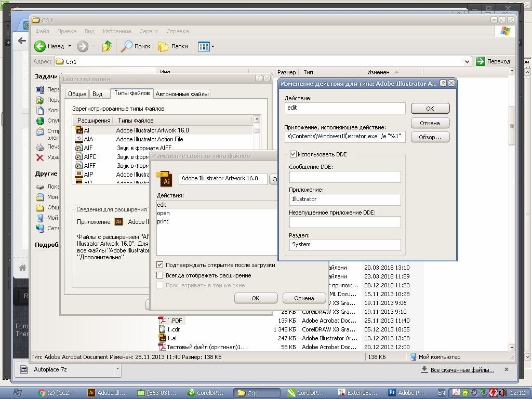Click the help question icon in action dialog

coord(443,83)
